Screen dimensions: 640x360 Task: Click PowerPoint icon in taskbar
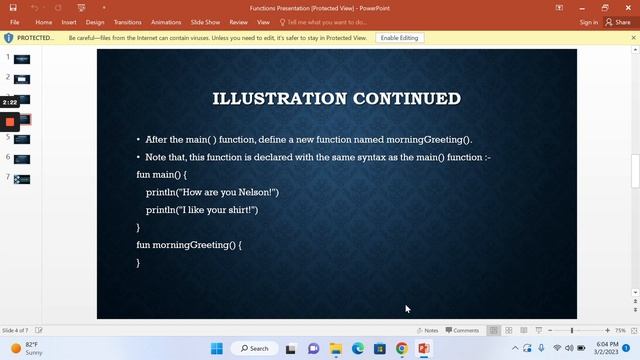point(424,349)
